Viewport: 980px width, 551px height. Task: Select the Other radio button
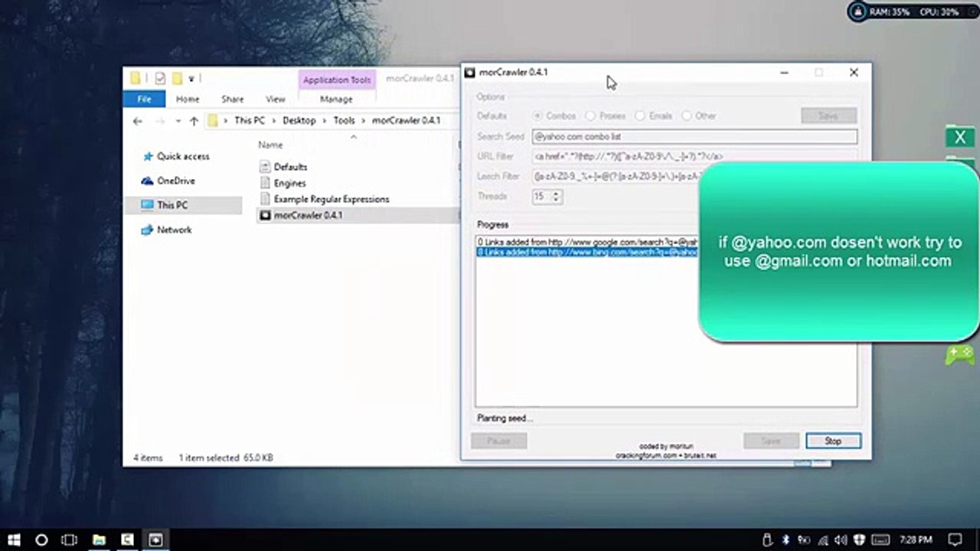686,116
